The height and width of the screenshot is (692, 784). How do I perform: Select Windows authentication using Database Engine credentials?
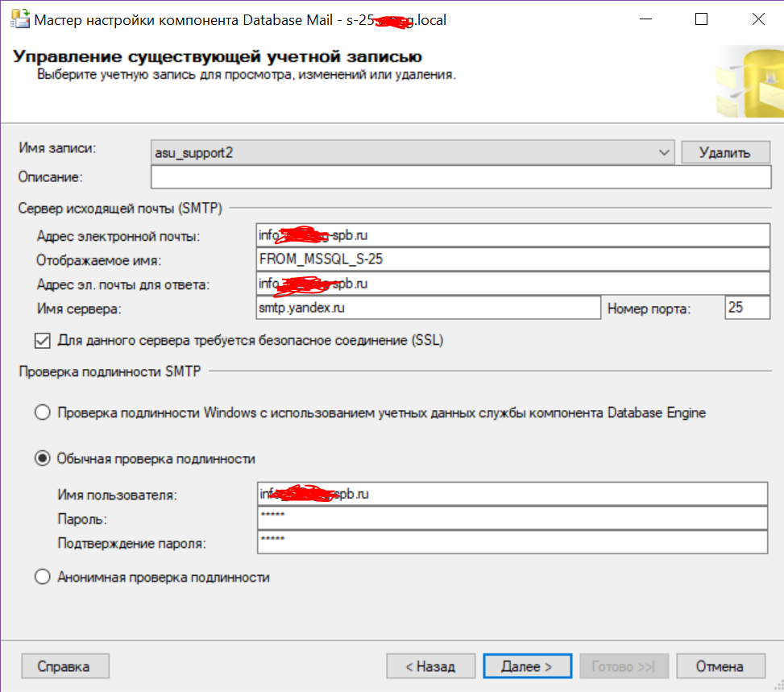[x=43, y=413]
